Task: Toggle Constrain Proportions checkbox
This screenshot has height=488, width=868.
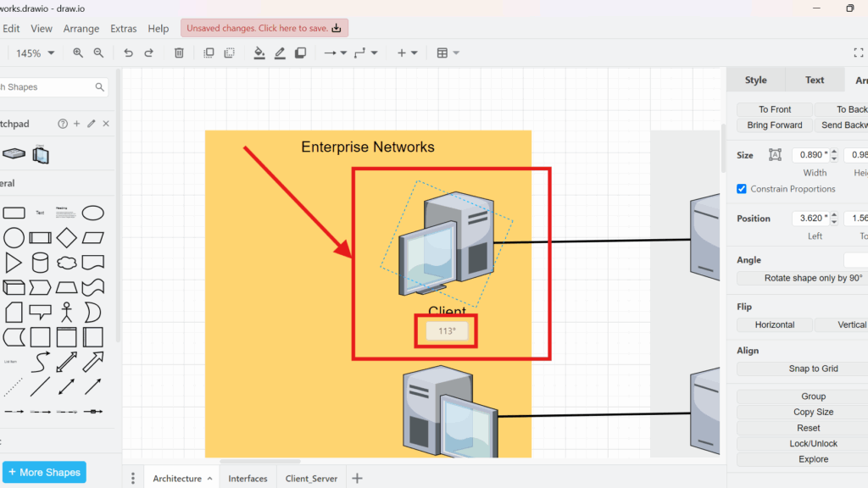Action: (x=742, y=189)
